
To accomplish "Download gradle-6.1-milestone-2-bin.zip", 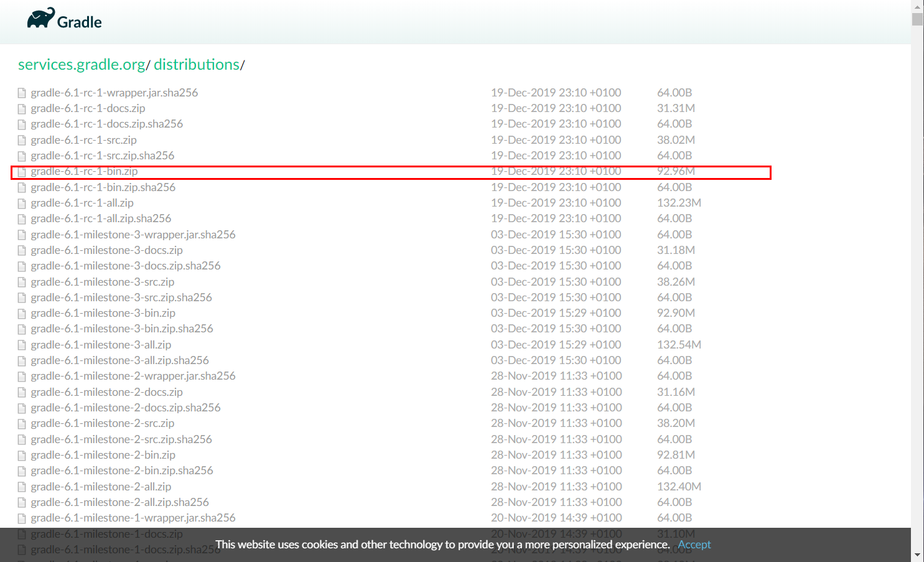I will tap(103, 455).
